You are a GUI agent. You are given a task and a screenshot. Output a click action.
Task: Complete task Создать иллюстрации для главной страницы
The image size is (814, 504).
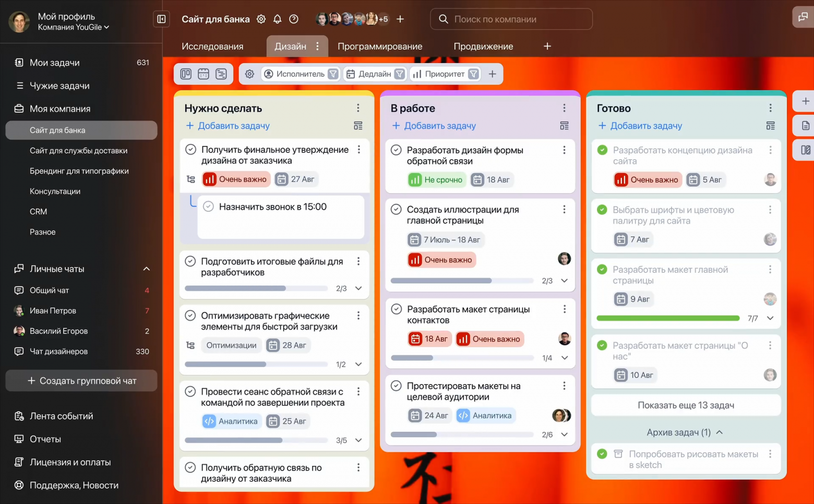[x=396, y=210]
